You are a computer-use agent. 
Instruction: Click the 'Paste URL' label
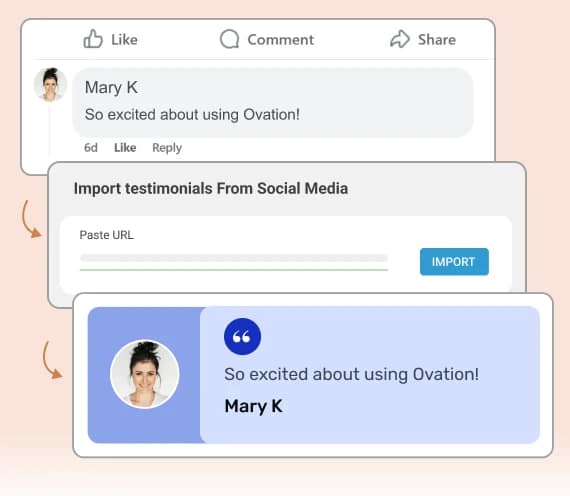[107, 235]
